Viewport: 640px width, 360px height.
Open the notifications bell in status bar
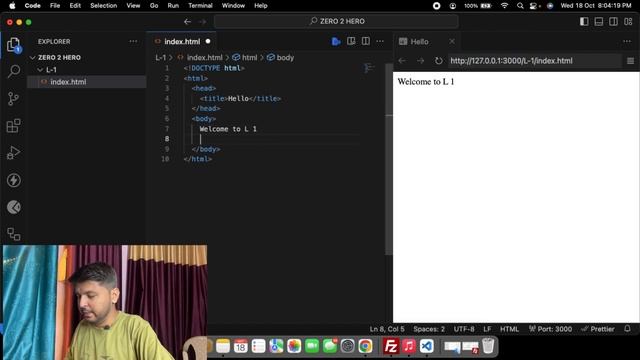pos(627,329)
